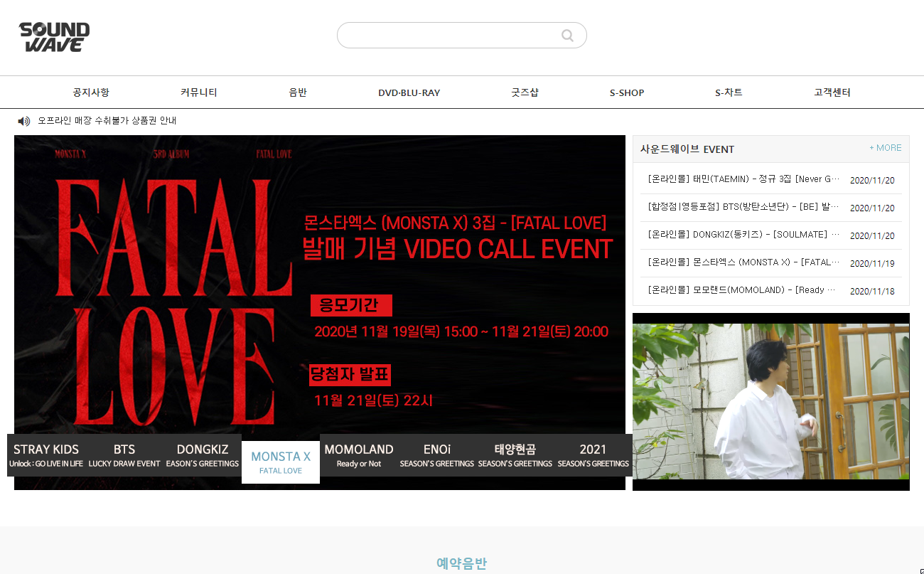Open the 오프라인 매장 수취불가 상품권 안내 notice

click(107, 121)
